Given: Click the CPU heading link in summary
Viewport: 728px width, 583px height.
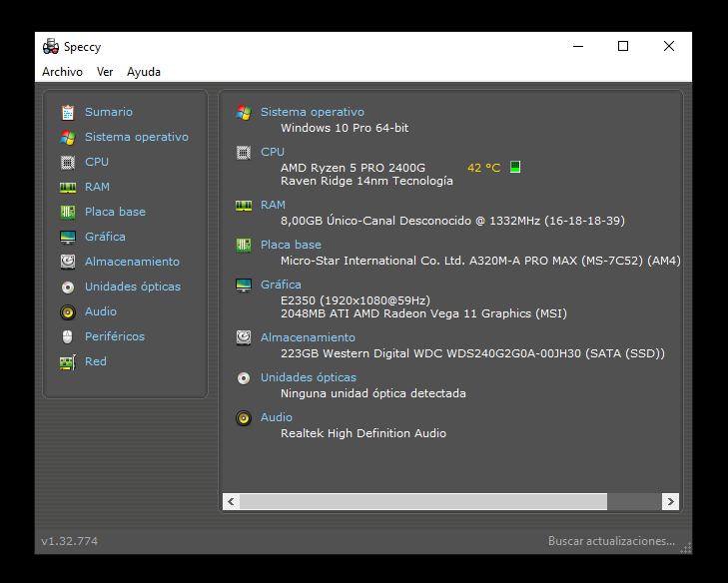Looking at the screenshot, I should coord(273,152).
